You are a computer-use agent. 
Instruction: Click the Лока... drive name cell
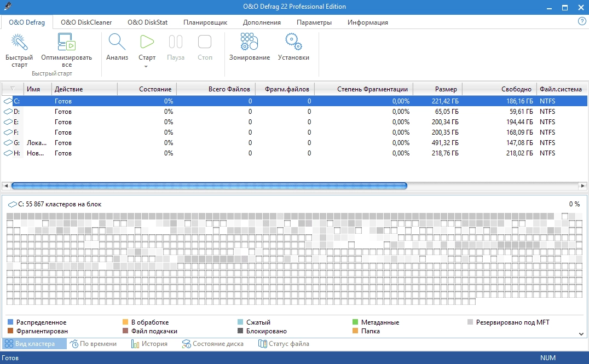point(37,143)
